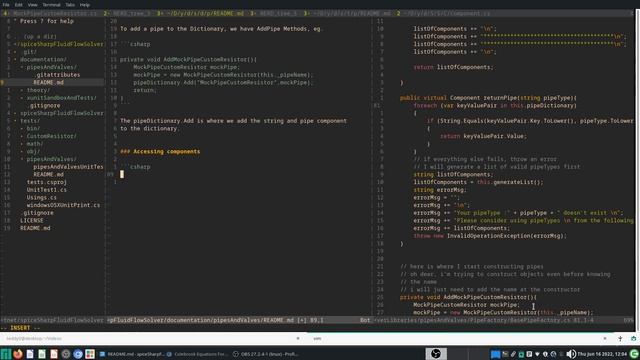Open the View menu
Viewport: 640px width, 360px height.
click(x=32, y=5)
